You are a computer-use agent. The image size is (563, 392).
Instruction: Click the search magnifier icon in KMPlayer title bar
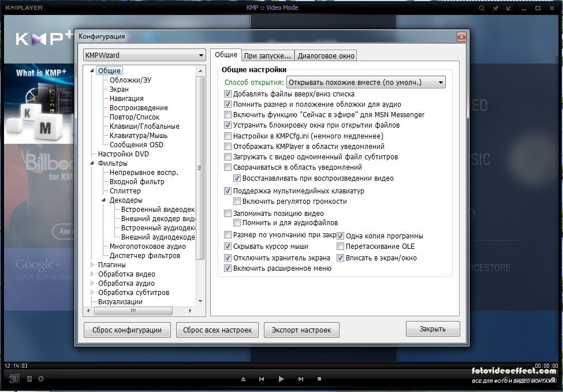(482, 8)
